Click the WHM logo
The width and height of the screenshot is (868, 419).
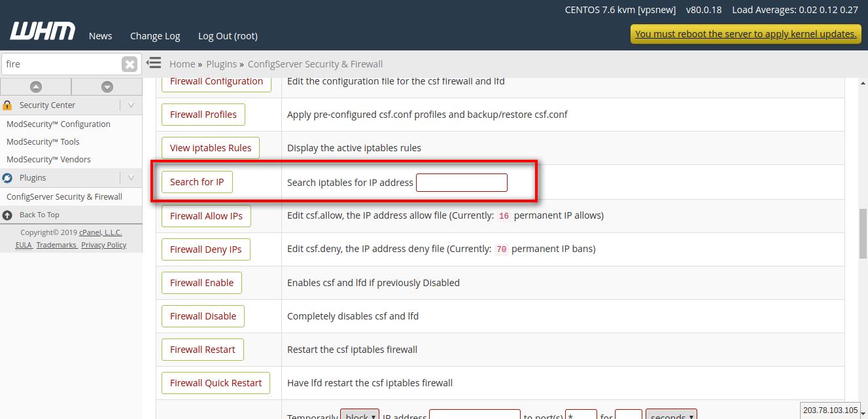click(x=42, y=30)
